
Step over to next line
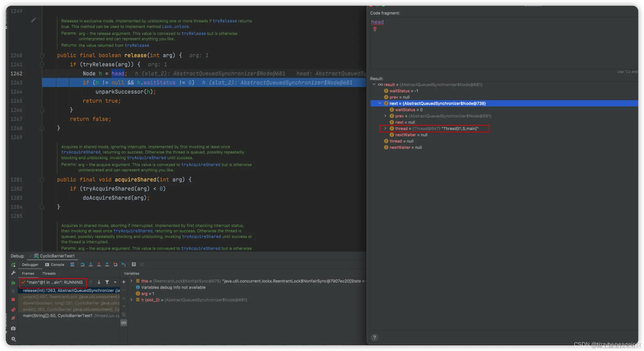(83, 265)
